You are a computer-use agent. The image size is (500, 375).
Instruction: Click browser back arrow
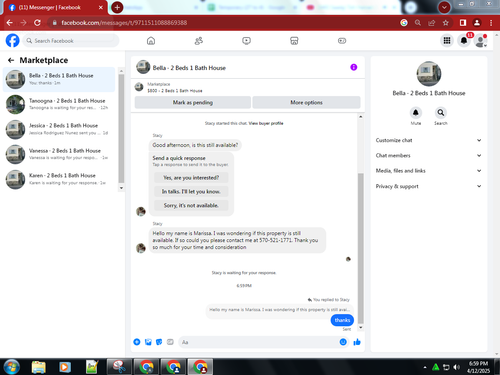[9, 23]
